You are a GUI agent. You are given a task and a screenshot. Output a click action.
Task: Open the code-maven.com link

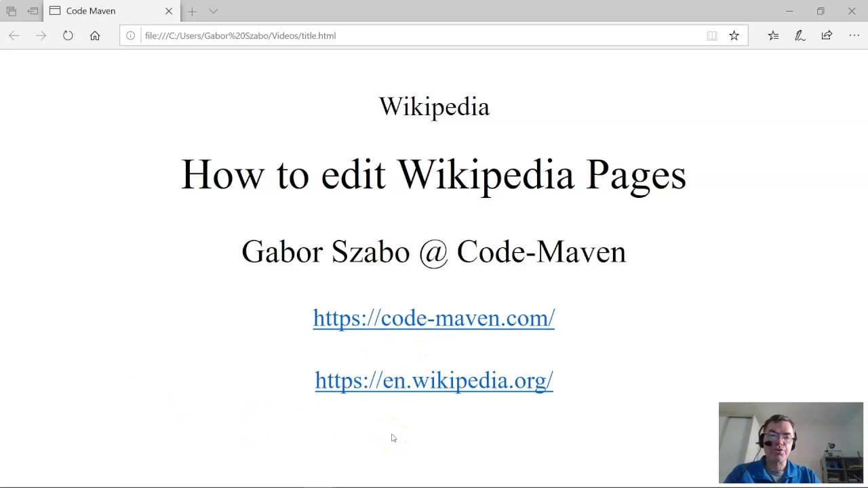point(434,318)
